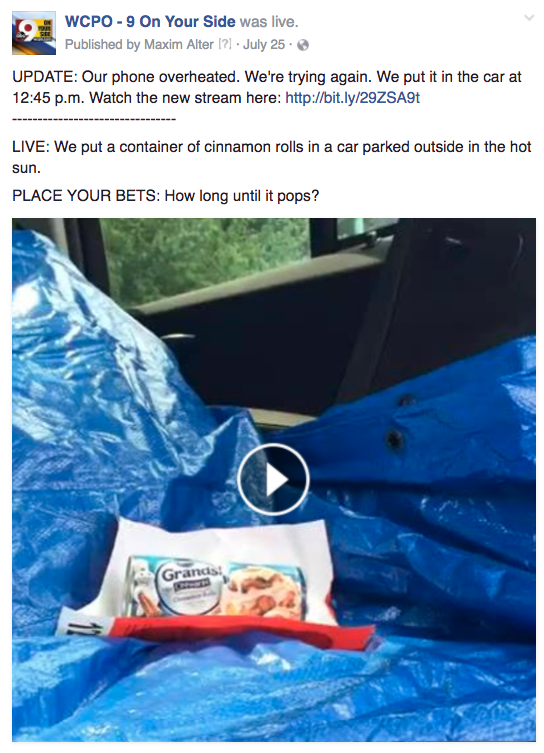Open the post options chevron menu
The image size is (544, 753).
tap(529, 18)
